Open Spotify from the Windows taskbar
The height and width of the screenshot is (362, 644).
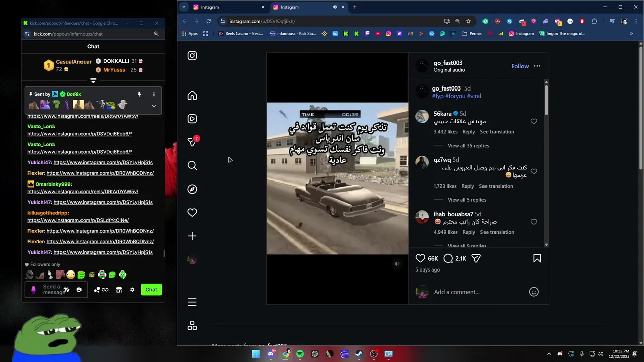(300, 354)
